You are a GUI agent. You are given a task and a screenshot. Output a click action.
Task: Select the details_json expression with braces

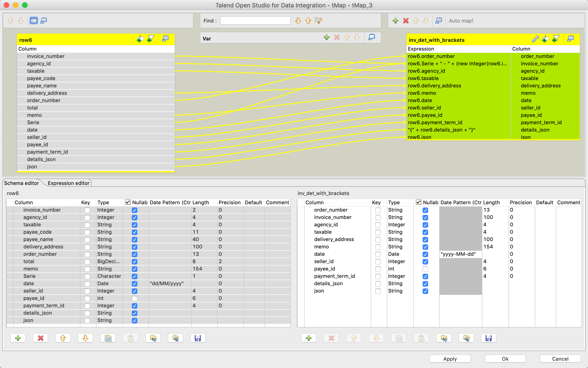458,130
